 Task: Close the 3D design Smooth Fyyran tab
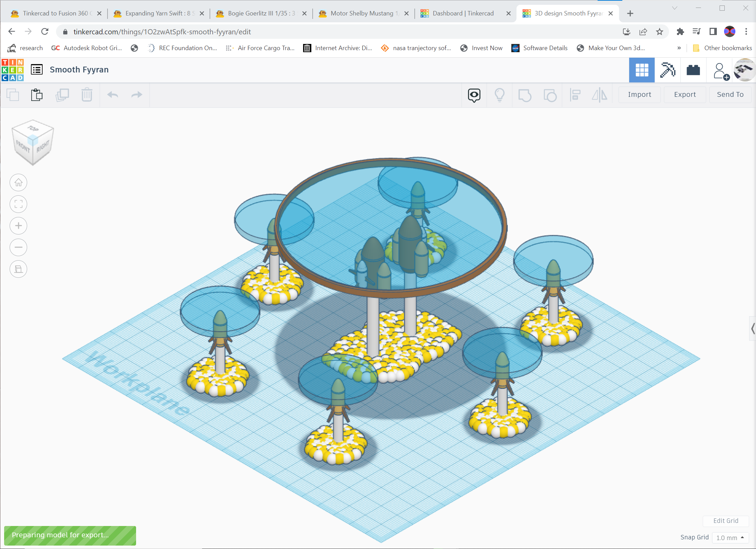click(x=611, y=13)
